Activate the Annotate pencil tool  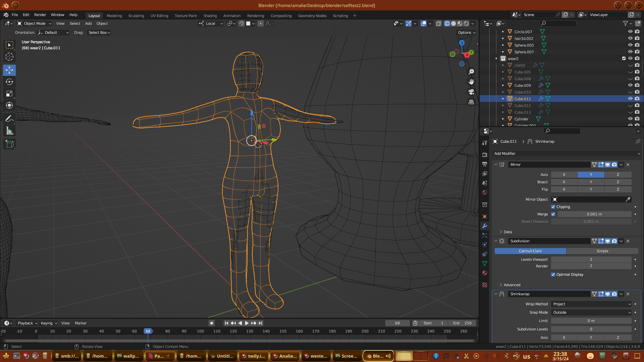(x=9, y=119)
